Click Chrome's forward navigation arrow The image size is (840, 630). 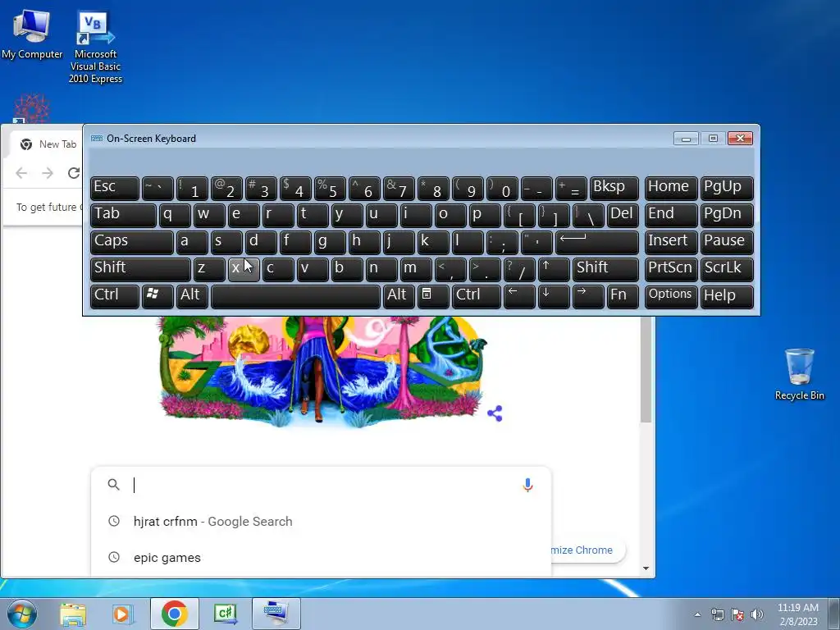pos(48,173)
